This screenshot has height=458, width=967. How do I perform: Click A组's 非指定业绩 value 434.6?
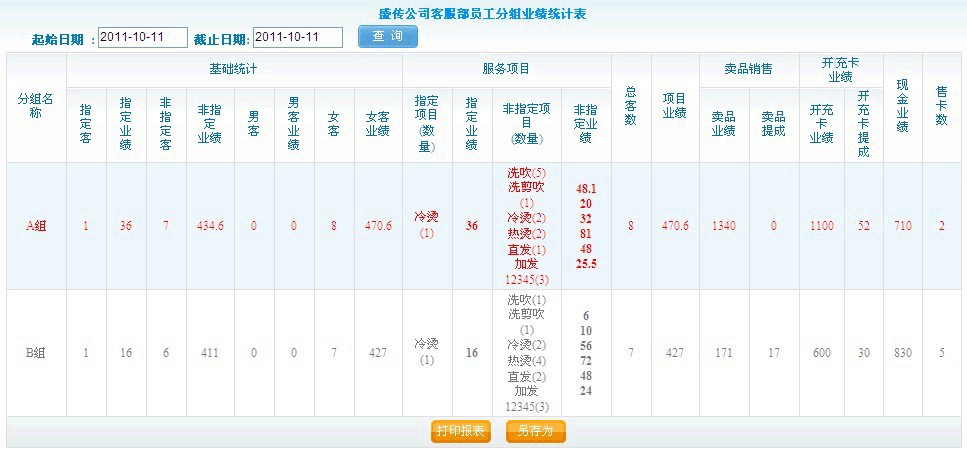pyautogui.click(x=210, y=226)
